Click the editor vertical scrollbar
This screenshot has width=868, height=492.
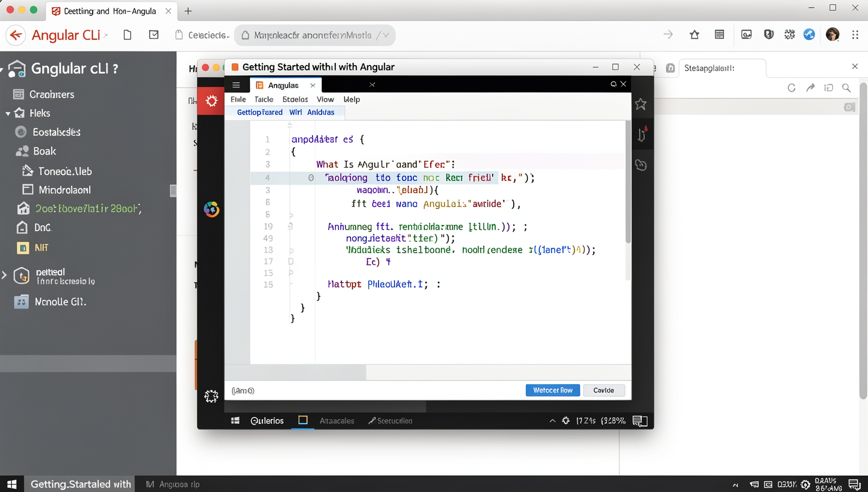pos(628,182)
